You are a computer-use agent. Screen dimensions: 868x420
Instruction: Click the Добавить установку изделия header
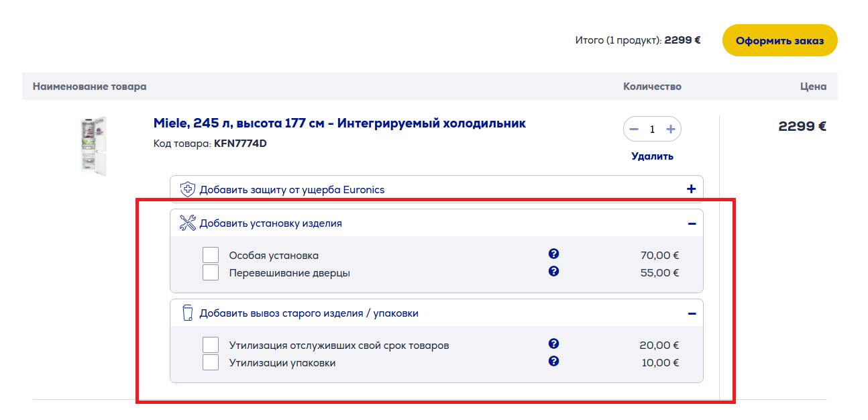click(x=437, y=223)
